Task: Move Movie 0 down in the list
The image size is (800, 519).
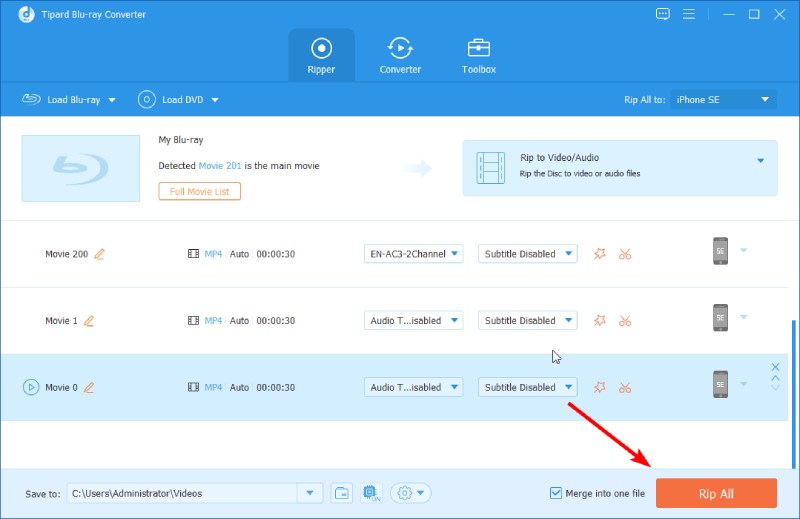Action: pyautogui.click(x=775, y=388)
